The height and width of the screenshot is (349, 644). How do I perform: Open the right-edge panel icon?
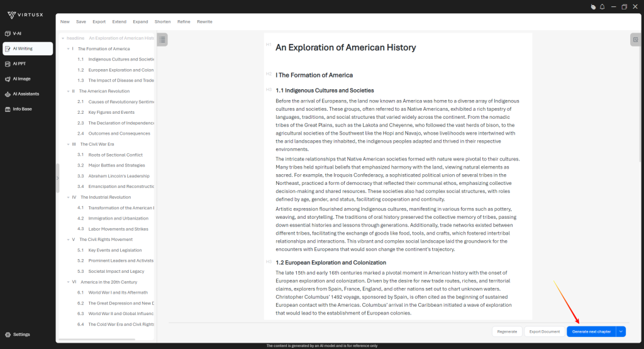(635, 40)
